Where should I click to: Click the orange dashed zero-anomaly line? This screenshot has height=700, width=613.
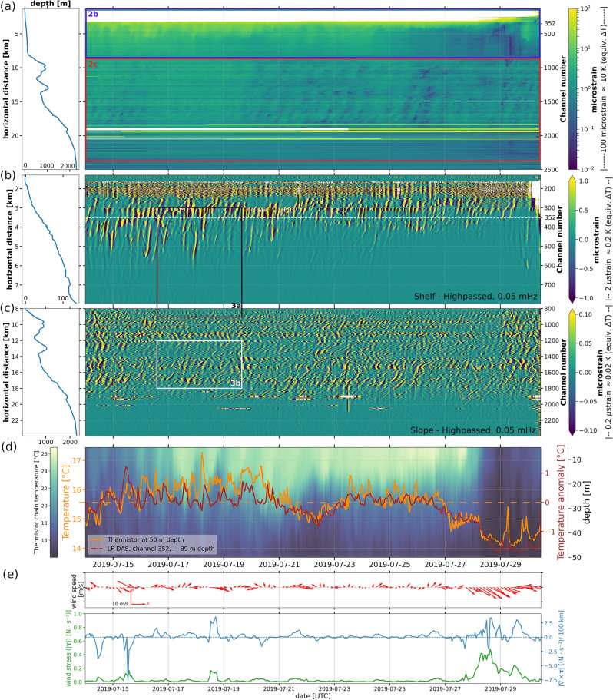(313, 503)
